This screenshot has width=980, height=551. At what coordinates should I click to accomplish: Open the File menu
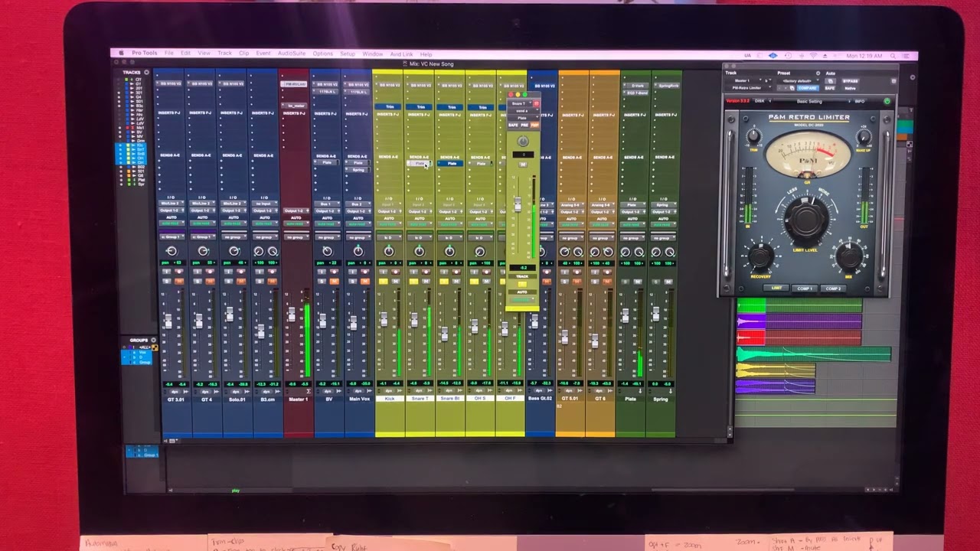point(168,54)
